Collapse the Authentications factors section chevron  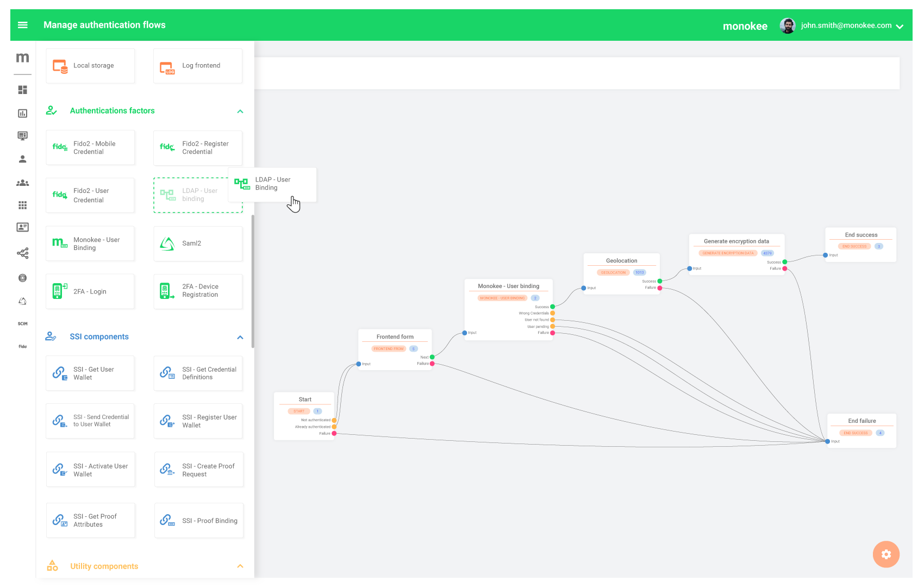pyautogui.click(x=240, y=111)
